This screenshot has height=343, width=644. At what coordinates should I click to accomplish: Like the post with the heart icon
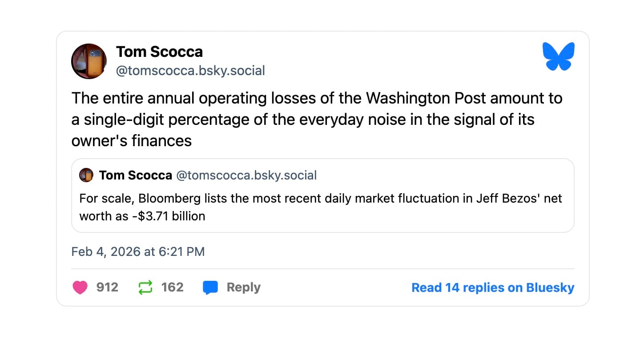80,287
